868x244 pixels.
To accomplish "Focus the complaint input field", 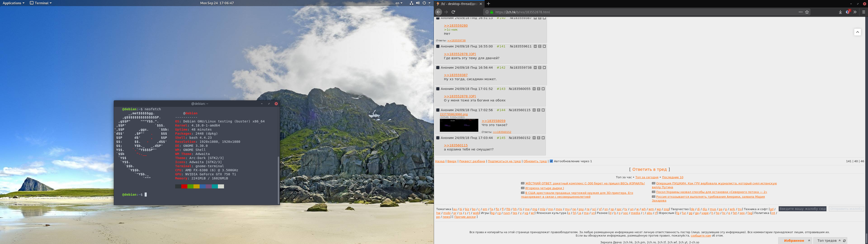I will [802, 209].
